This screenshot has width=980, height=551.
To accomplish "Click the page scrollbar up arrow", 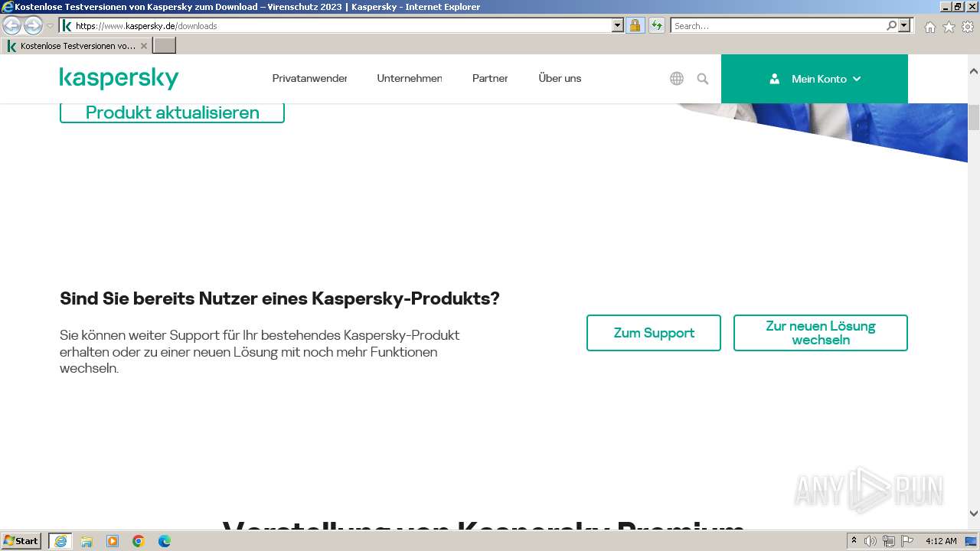I will (x=974, y=71).
